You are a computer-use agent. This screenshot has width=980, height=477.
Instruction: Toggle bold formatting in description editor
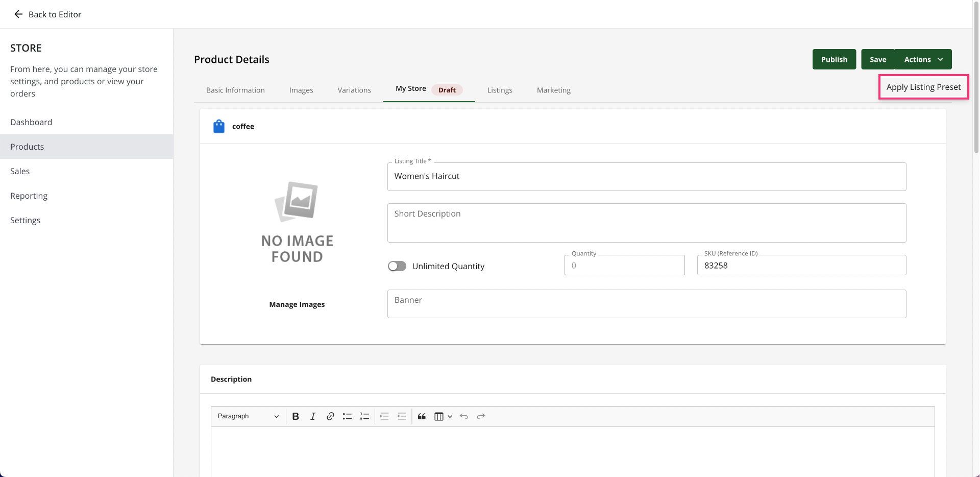(x=296, y=416)
